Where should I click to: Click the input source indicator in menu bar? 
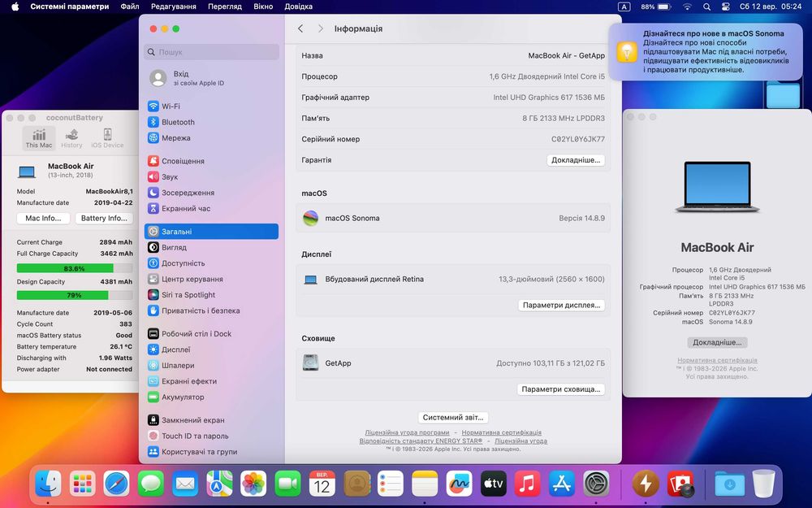624,7
